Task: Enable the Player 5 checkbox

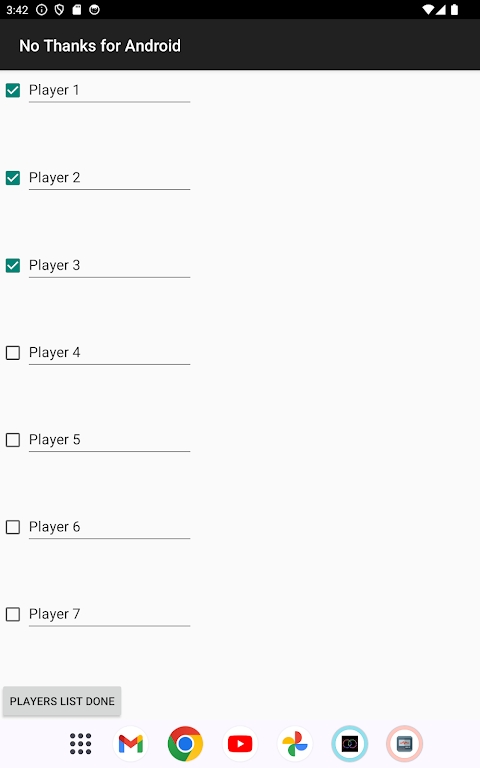Action: tap(13, 440)
